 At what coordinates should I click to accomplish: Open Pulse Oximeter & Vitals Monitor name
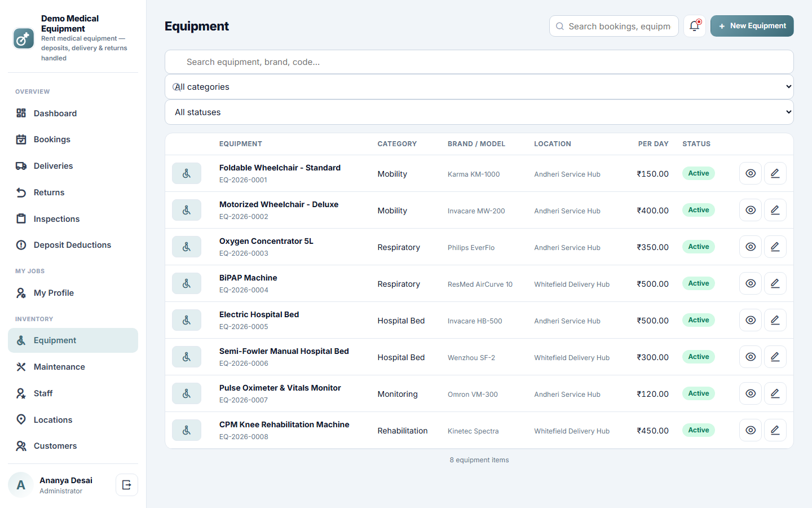point(280,388)
